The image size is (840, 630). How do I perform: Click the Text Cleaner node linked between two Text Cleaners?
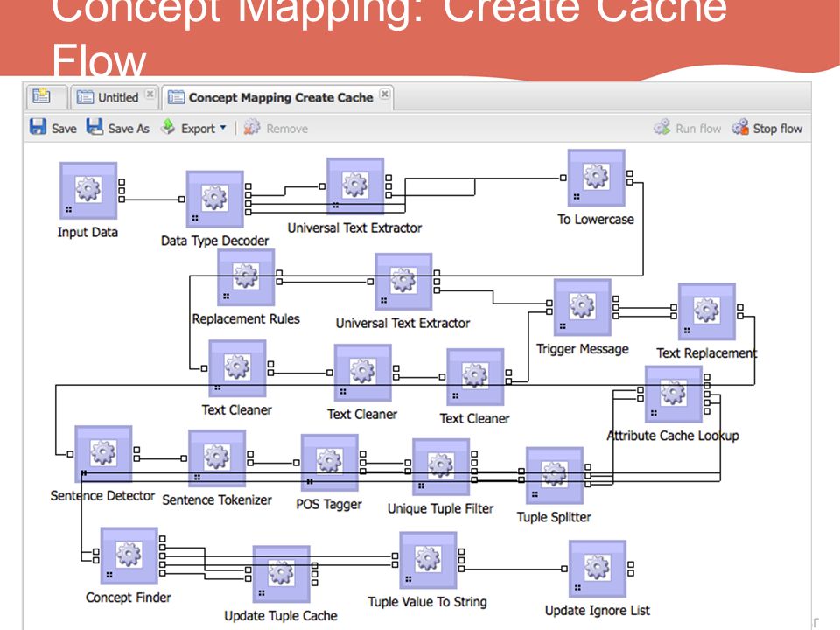pyautogui.click(x=362, y=373)
